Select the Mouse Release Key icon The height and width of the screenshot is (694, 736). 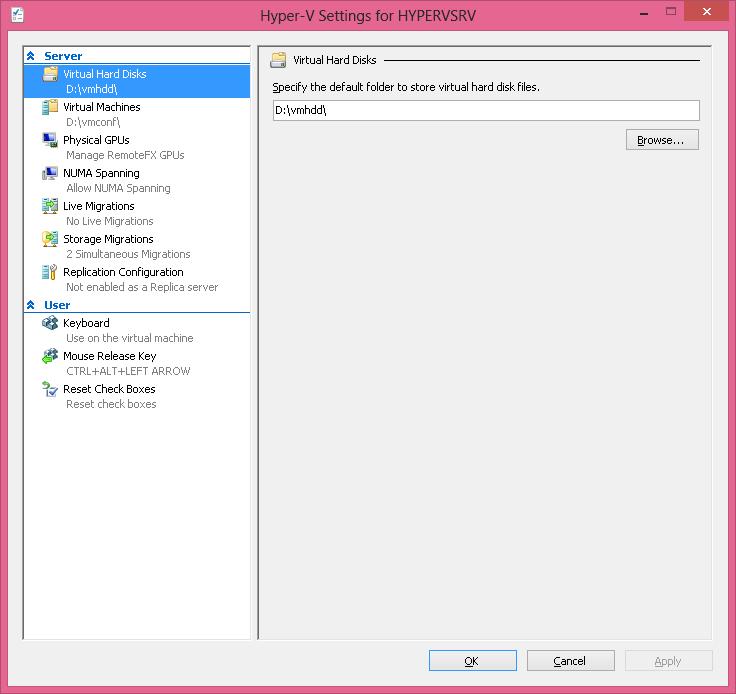(50, 357)
